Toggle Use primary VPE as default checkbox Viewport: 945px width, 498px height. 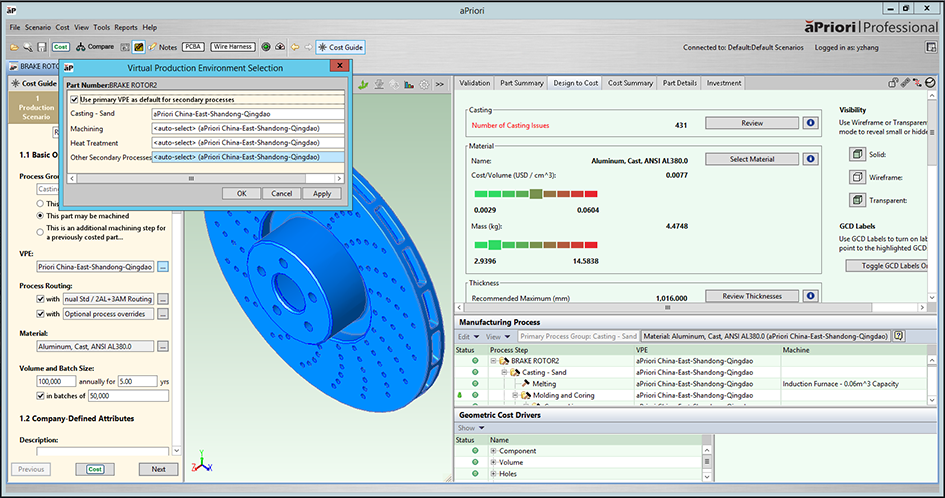tap(74, 99)
